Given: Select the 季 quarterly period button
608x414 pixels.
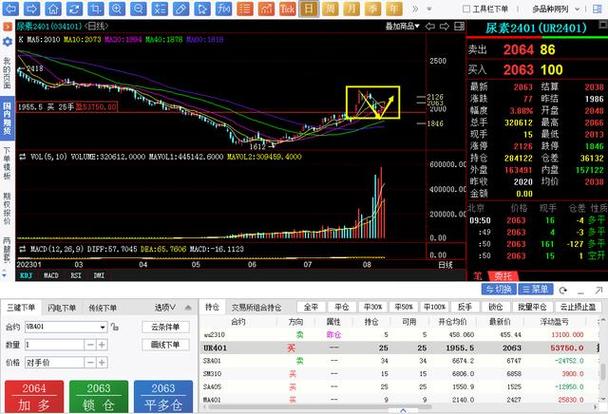Looking at the screenshot, I should (x=373, y=9).
